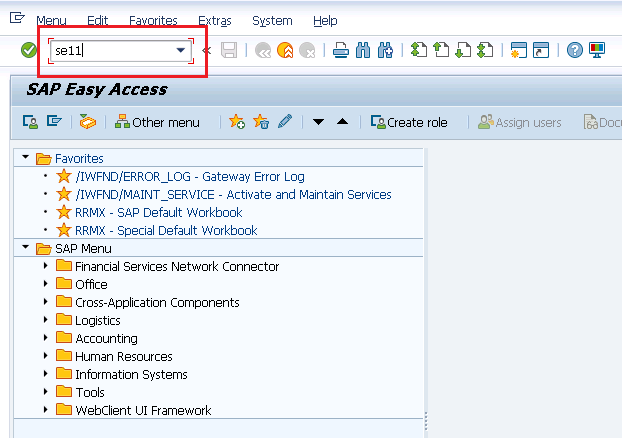Open the command field history dropdown arrow
The width and height of the screenshot is (622, 438).
(x=180, y=50)
